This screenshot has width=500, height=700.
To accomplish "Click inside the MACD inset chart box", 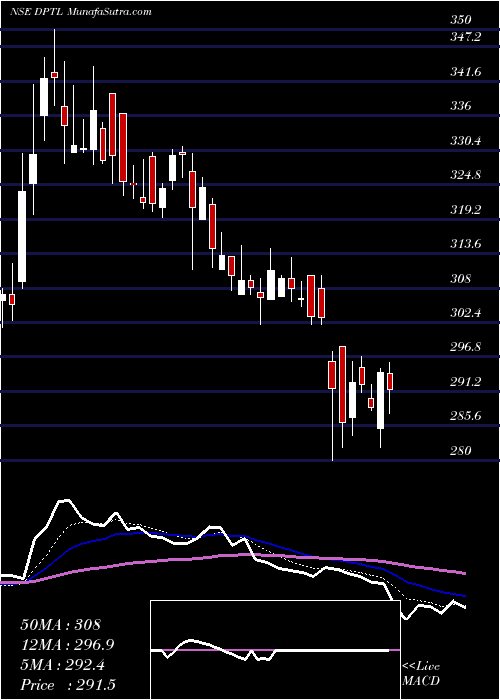I will tap(275, 650).
